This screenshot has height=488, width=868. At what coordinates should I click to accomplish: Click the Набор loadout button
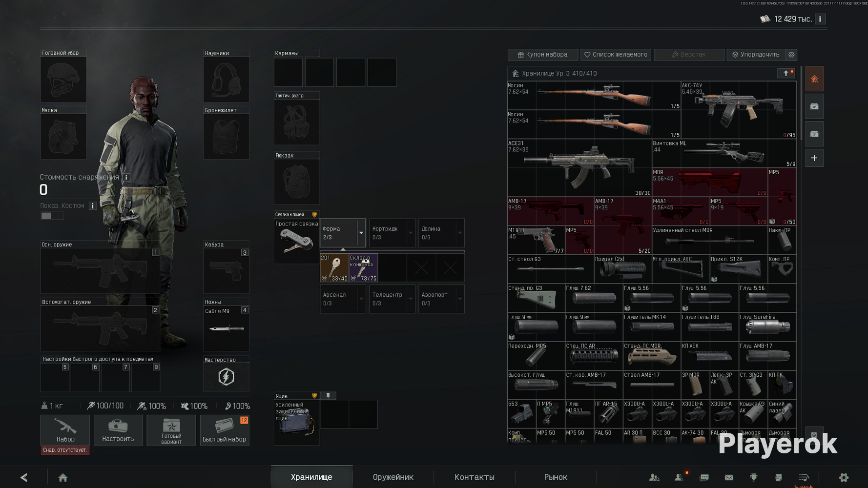[65, 430]
